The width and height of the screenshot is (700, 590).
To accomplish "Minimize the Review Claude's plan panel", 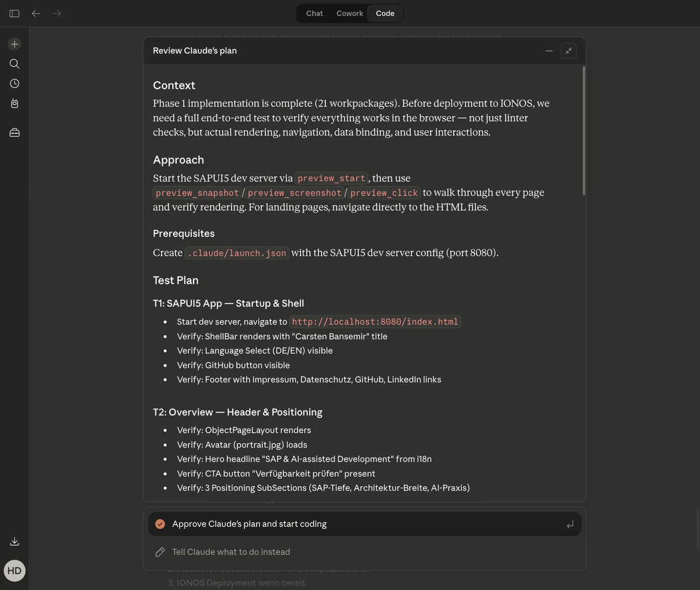I will tap(549, 51).
